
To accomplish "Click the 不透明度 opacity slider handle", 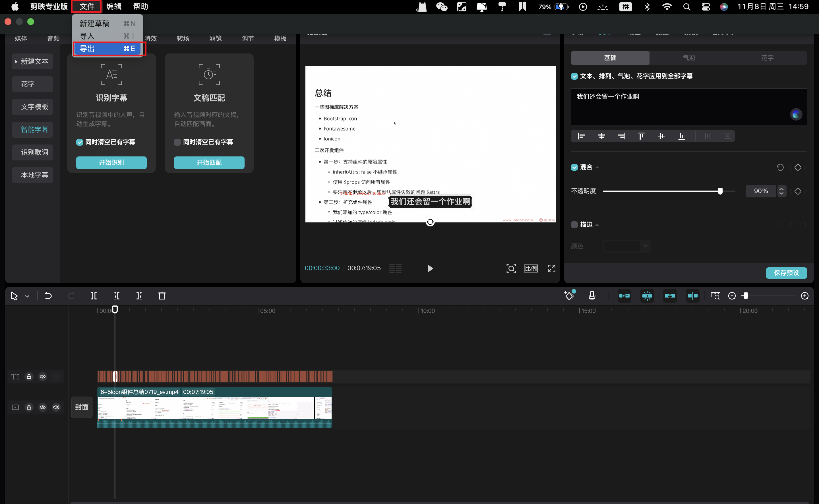I will point(720,191).
